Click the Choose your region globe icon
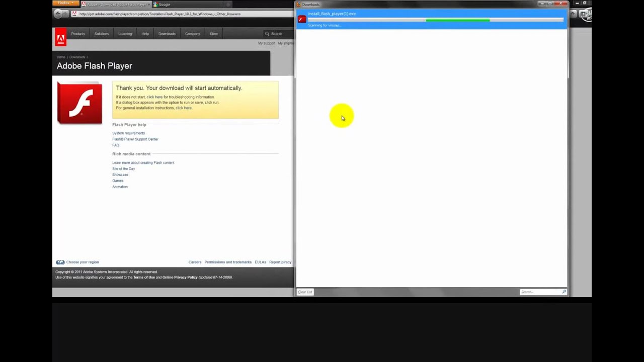This screenshot has width=644, height=362. point(60,262)
